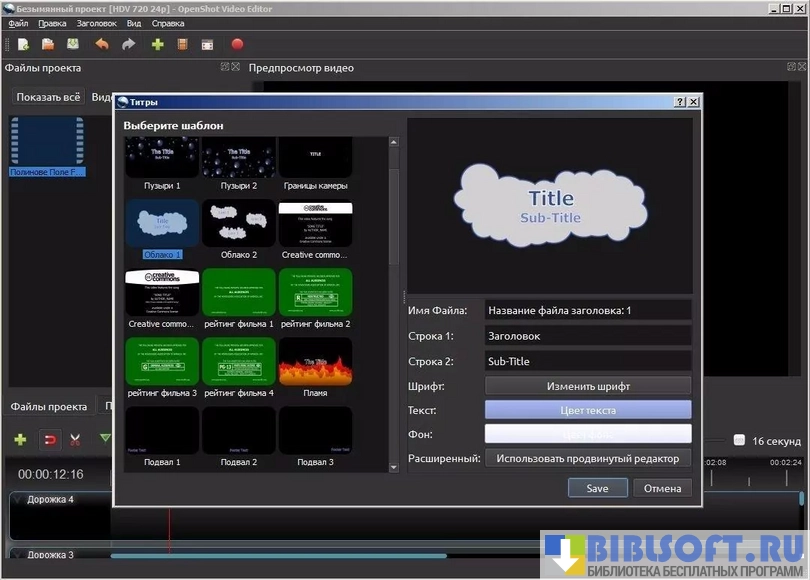Click the green marker dropdown triangle

pyautogui.click(x=105, y=438)
